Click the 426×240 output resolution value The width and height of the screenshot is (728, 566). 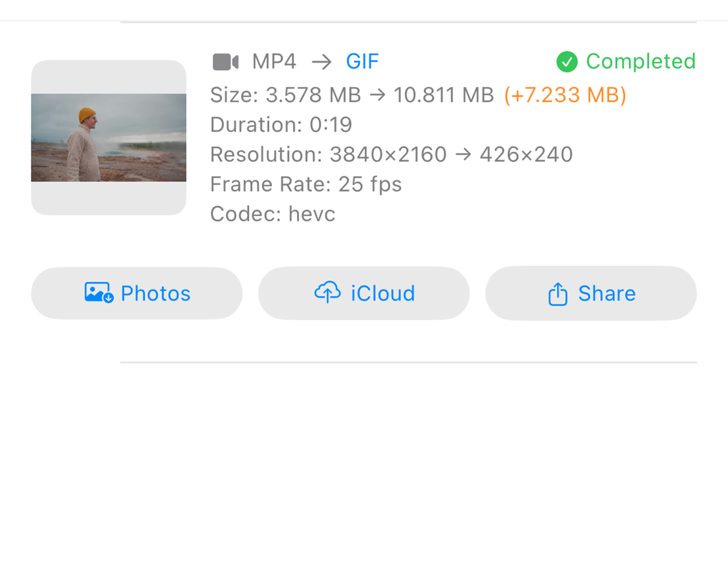click(x=526, y=155)
